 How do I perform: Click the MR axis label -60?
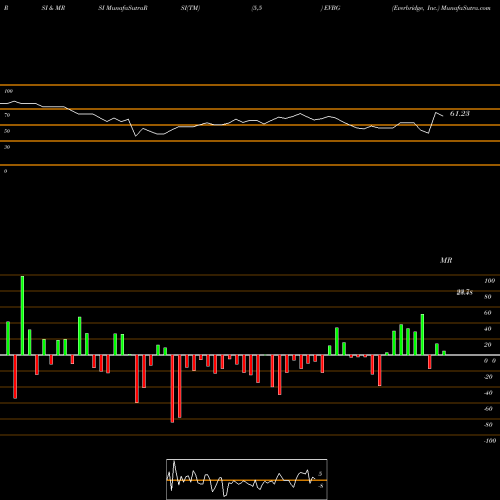click(488, 409)
